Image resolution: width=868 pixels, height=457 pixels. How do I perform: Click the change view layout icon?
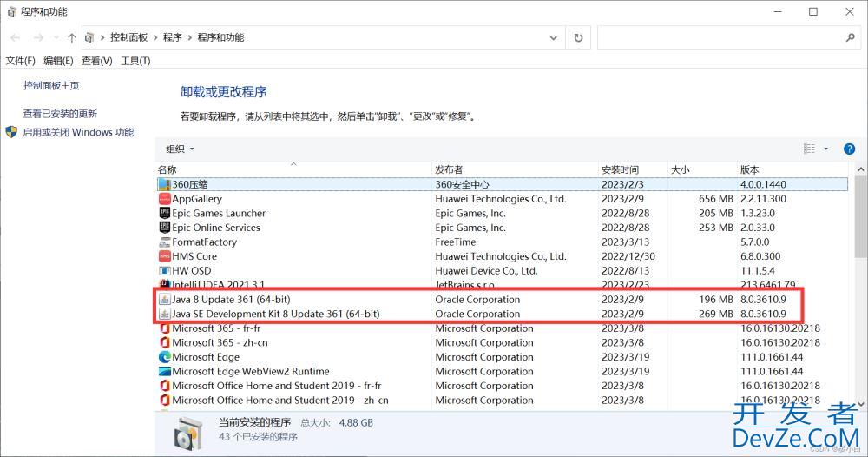[x=809, y=149]
